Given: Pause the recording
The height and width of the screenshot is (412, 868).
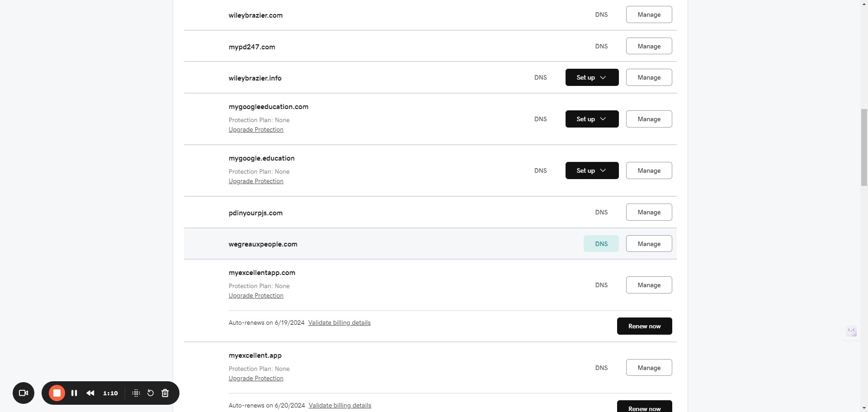Looking at the screenshot, I should pyautogui.click(x=74, y=393).
